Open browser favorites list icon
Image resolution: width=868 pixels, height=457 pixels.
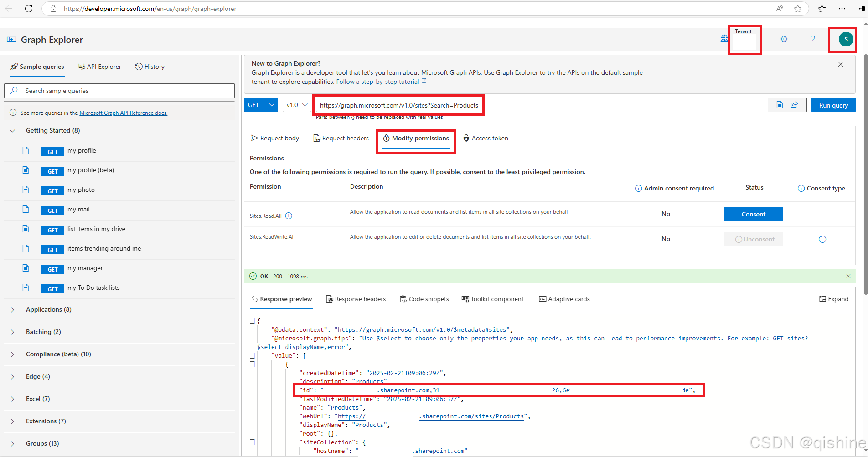pyautogui.click(x=822, y=9)
